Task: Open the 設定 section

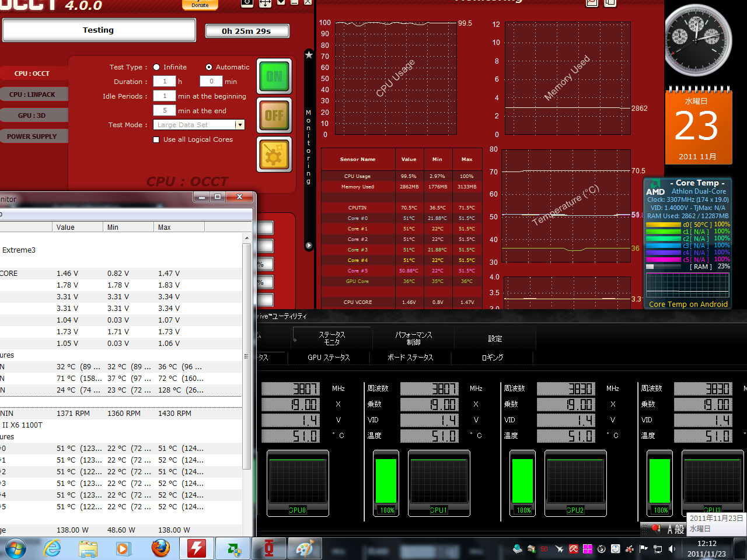Action: (495, 338)
